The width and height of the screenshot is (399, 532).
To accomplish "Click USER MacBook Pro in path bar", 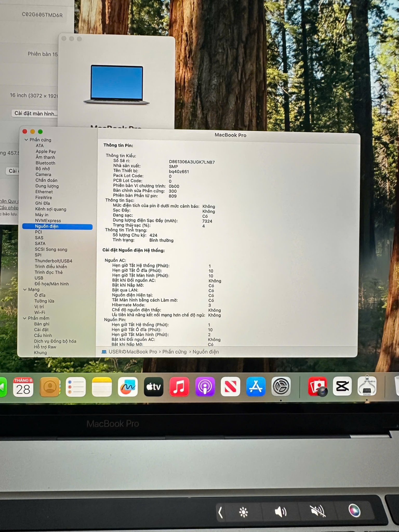I will 133,352.
